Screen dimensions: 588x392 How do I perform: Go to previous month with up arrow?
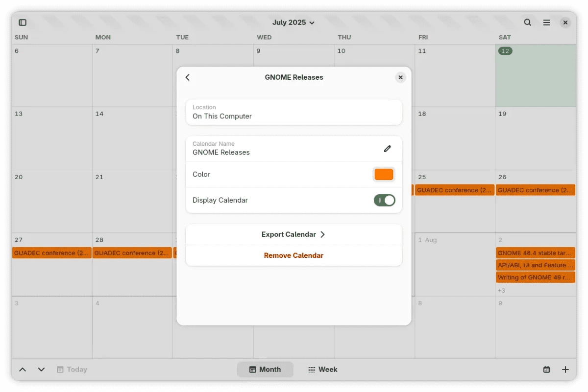[x=23, y=369]
